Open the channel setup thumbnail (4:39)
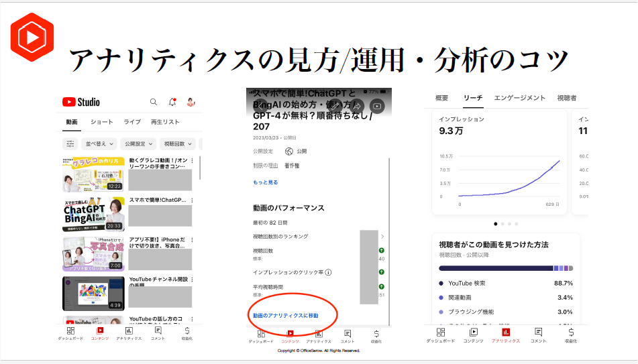Screen dimensions: 638x364 tap(93, 293)
